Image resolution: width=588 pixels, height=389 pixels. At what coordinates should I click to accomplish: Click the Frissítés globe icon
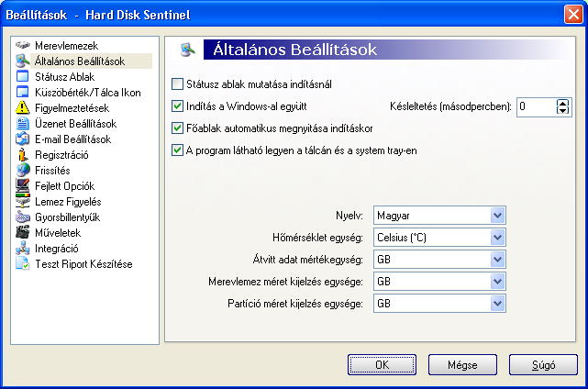coord(23,171)
